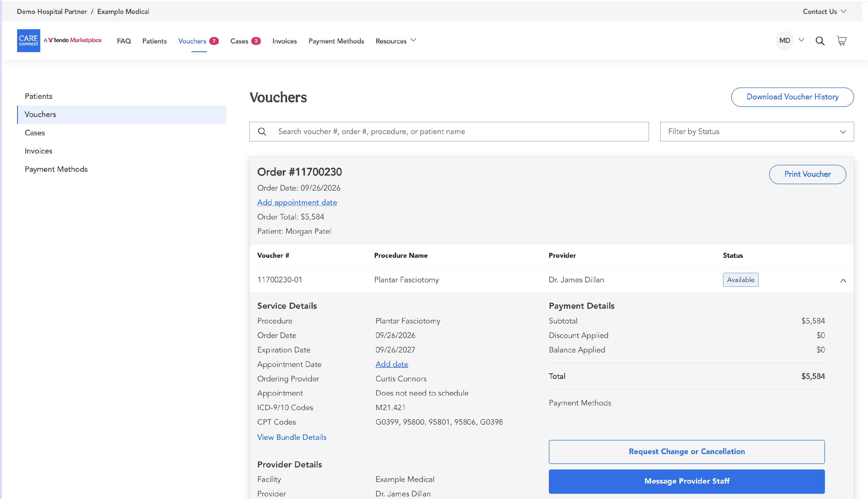Expand the MD account menu chevron
Screen dimensions: 868x499
coord(801,40)
